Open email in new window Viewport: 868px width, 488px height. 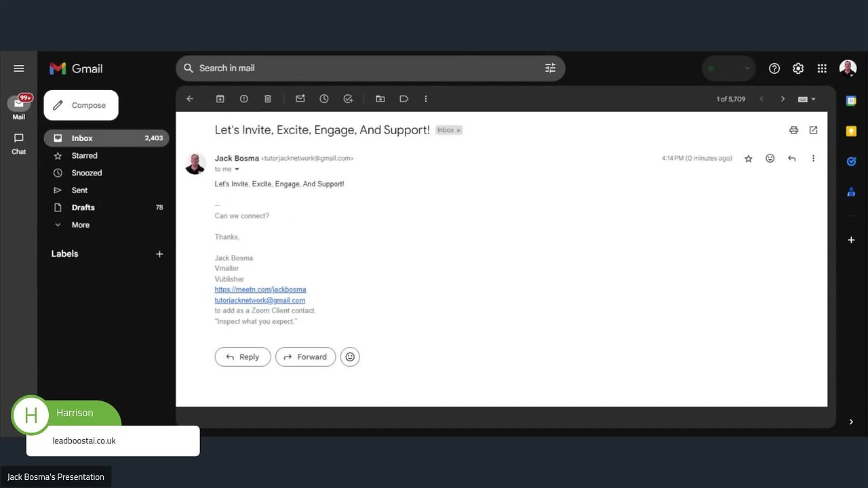tap(813, 130)
